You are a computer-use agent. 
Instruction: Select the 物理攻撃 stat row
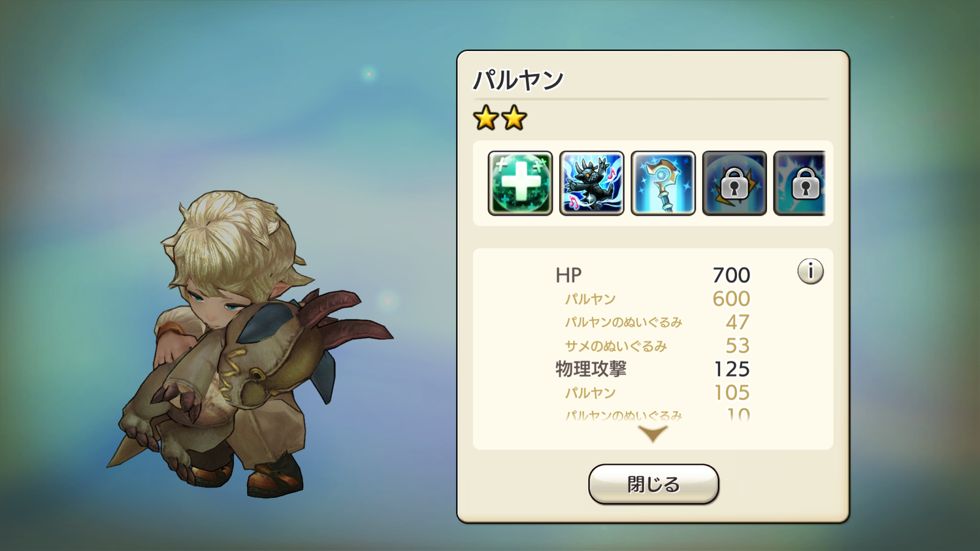click(653, 369)
